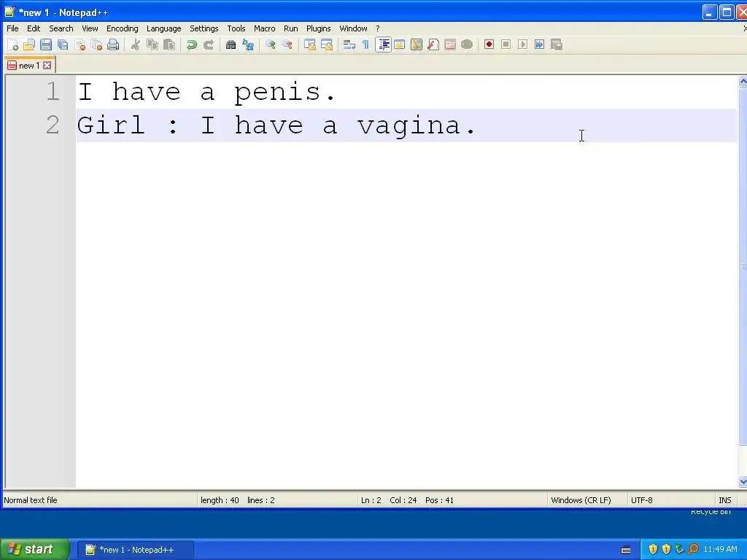This screenshot has width=747, height=560.
Task: Open the Encoding menu
Action: click(x=123, y=28)
